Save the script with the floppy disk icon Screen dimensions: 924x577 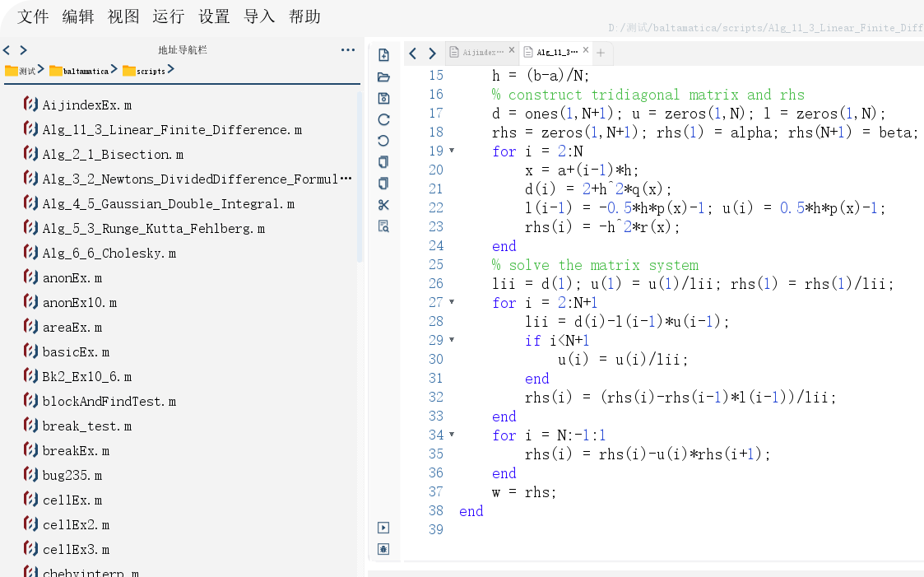pyautogui.click(x=383, y=99)
